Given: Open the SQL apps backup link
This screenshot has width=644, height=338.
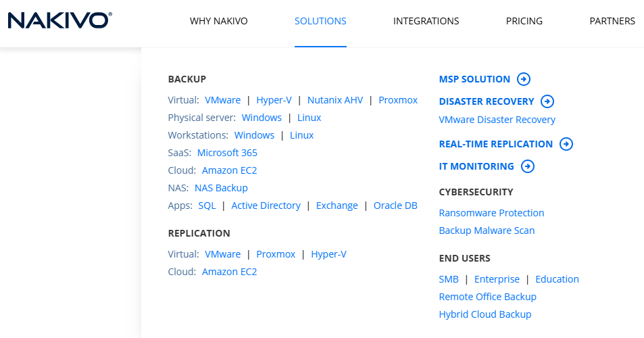Looking at the screenshot, I should [x=207, y=206].
